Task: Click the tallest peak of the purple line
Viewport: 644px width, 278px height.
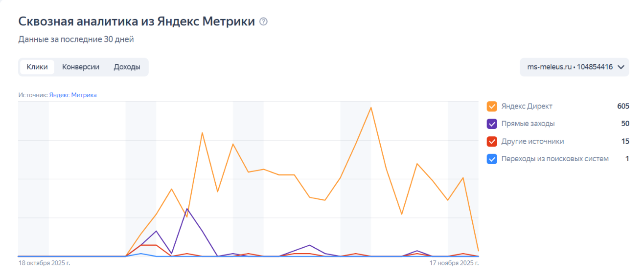Action: pyautogui.click(x=187, y=209)
